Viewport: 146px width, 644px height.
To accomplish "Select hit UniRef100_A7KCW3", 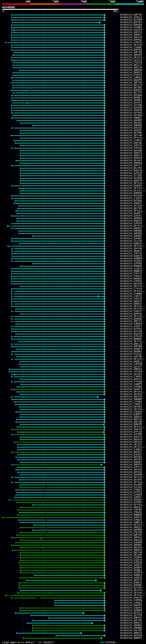I will [x=131, y=148].
